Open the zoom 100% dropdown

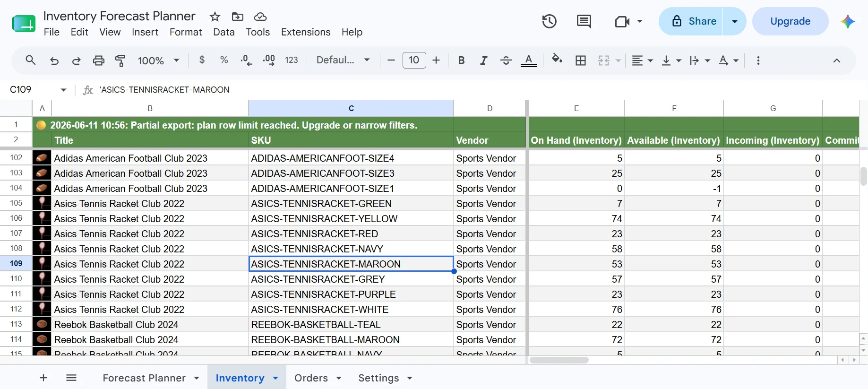coord(158,61)
